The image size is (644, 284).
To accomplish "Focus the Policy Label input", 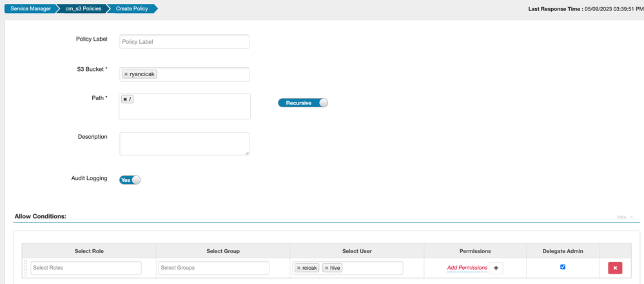I will pyautogui.click(x=184, y=41).
